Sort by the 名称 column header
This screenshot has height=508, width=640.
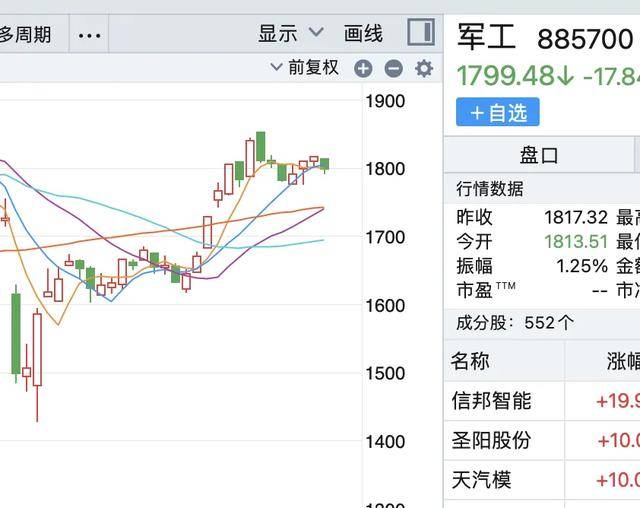(x=470, y=361)
